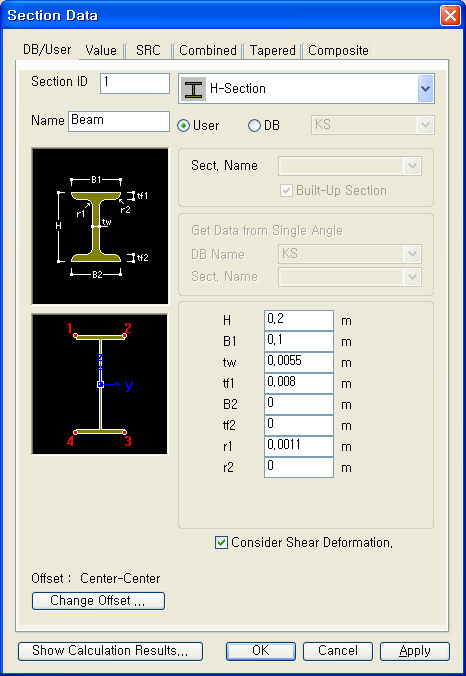Open the H-Section type dropdown
The width and height of the screenshot is (466, 676).
(425, 88)
